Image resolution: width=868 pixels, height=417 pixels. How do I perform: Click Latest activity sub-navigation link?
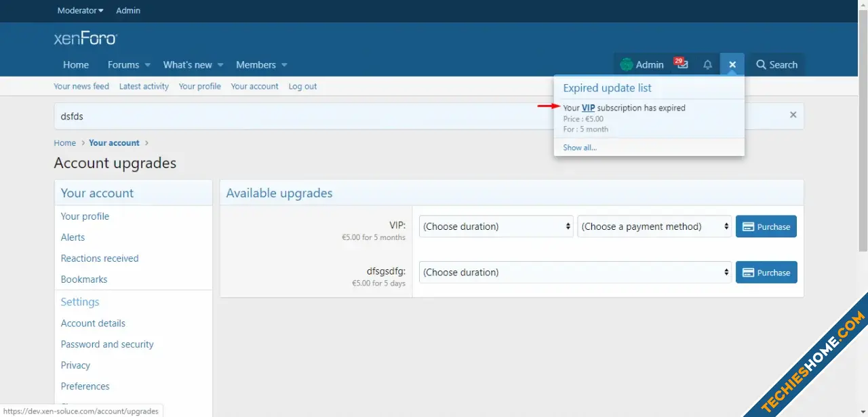tap(144, 86)
